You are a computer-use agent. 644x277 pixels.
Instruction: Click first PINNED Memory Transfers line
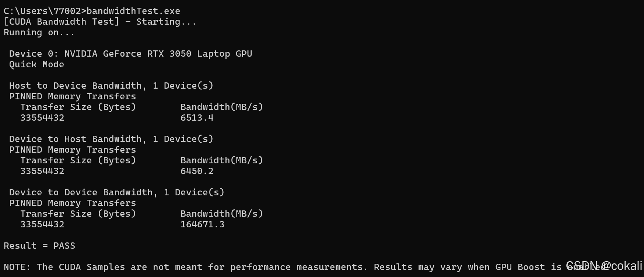pyautogui.click(x=73, y=96)
